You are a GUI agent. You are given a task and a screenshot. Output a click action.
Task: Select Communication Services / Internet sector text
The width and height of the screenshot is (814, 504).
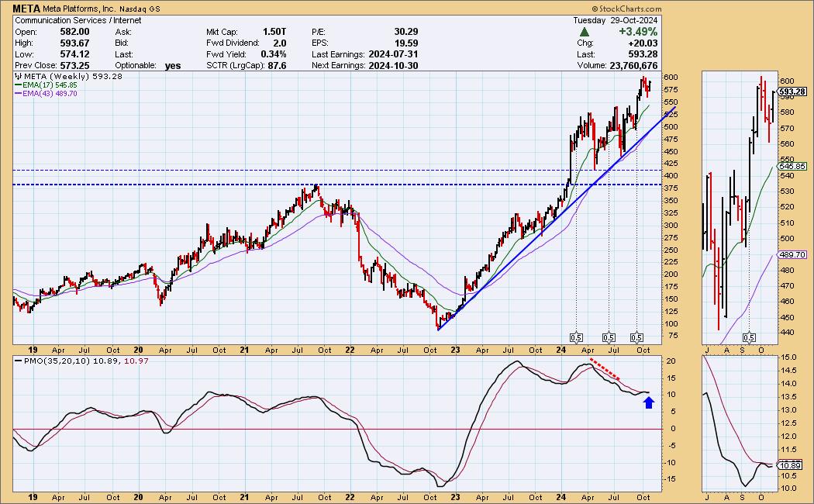(x=78, y=20)
